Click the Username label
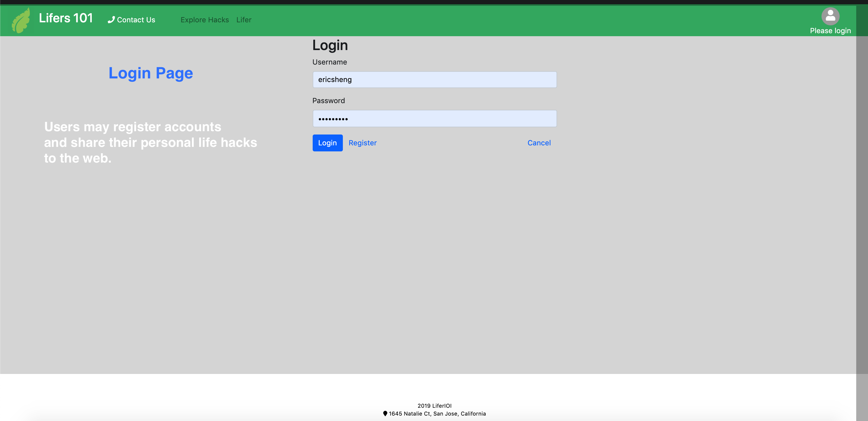The image size is (868, 421). click(x=329, y=62)
